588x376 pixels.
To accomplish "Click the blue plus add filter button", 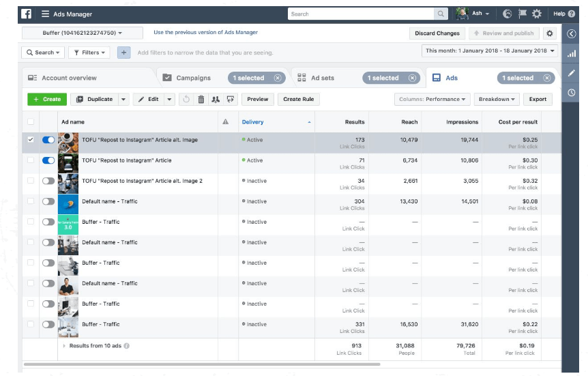I will tap(123, 53).
